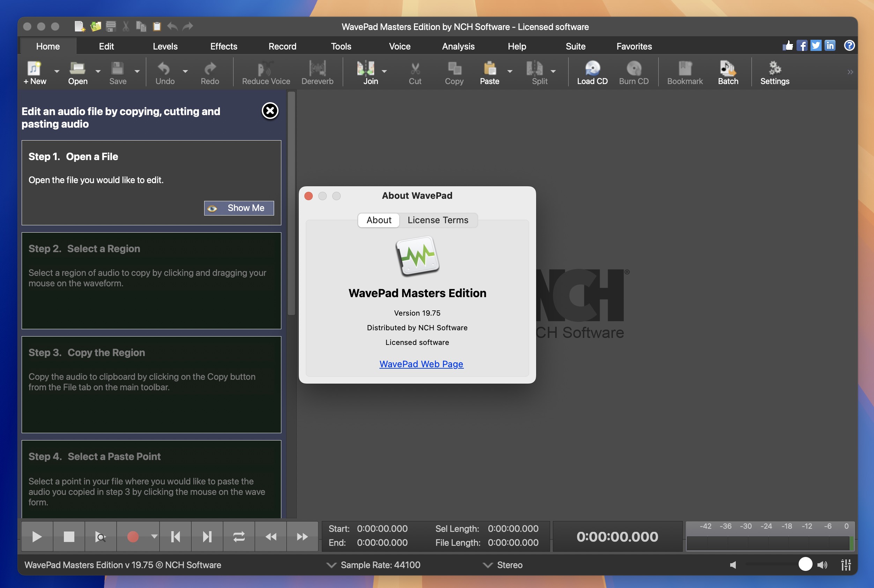Expand the Split dropdown arrow
Viewport: 874px width, 588px height.
tap(553, 71)
